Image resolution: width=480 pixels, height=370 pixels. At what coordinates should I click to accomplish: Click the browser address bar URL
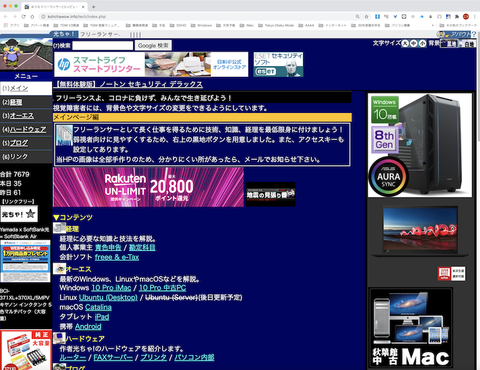(76, 16)
